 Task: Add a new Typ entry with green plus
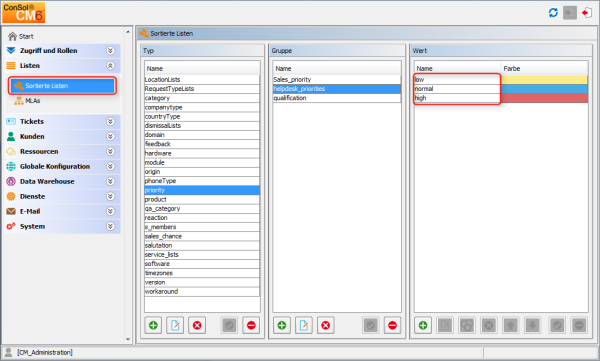tap(153, 325)
